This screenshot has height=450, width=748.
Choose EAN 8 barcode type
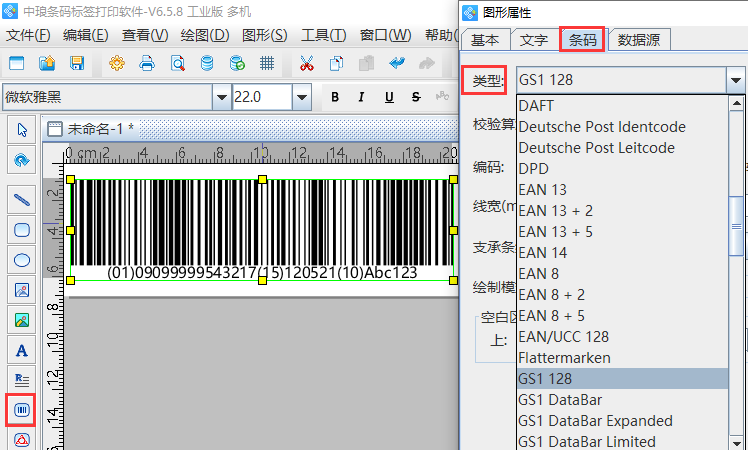623,273
